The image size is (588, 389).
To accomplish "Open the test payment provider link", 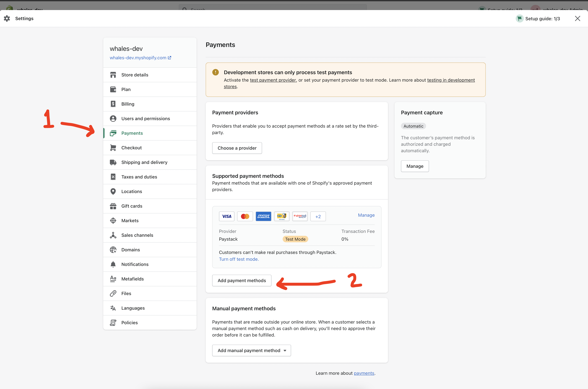I will tap(273, 80).
